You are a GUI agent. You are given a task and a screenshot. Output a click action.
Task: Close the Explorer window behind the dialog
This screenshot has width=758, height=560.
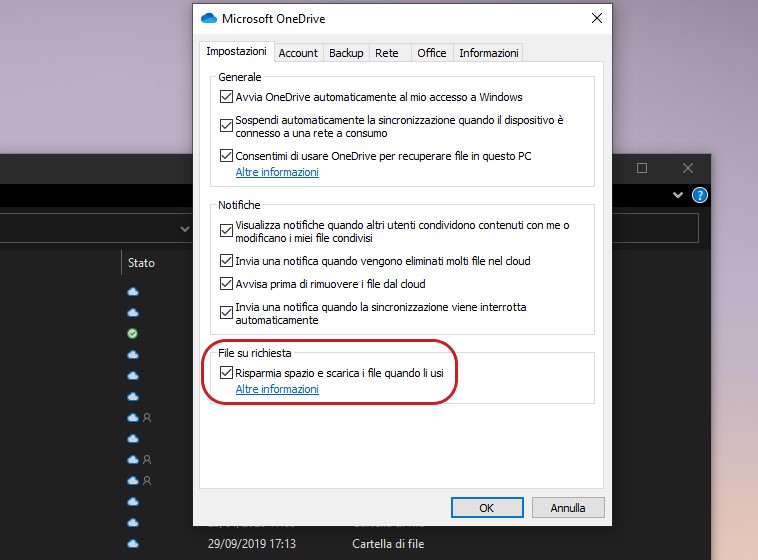tap(687, 168)
